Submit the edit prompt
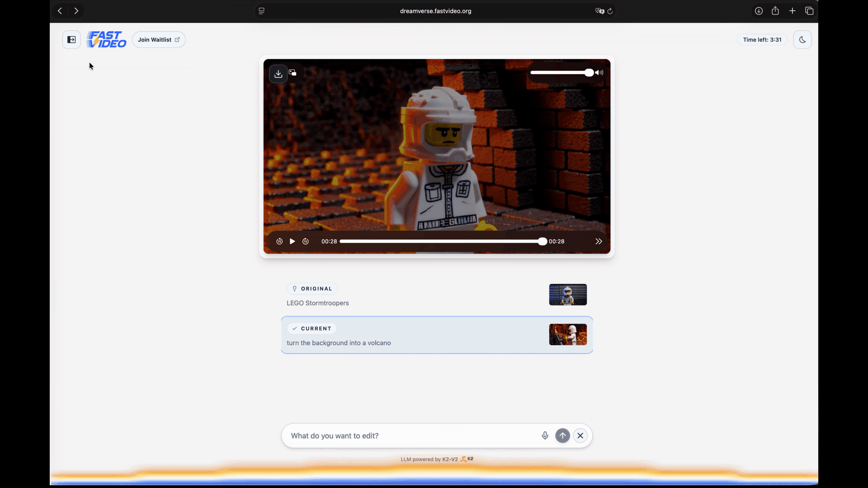Image resolution: width=868 pixels, height=488 pixels. point(563,436)
